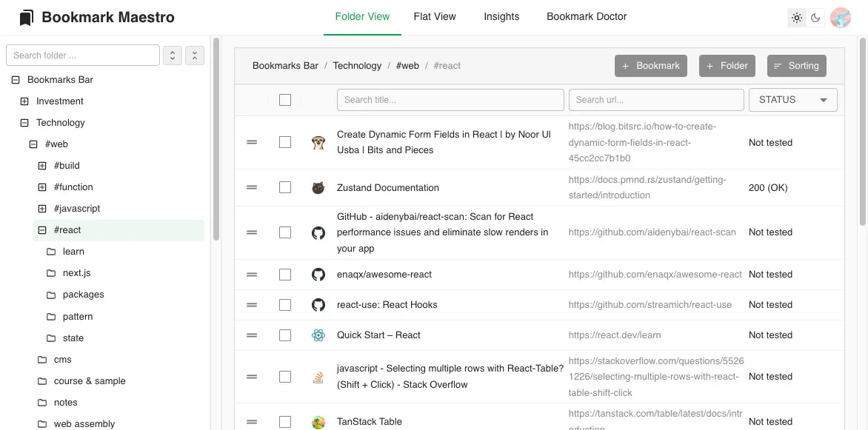
Task: Check the Zustand Documentation row checkbox
Action: coord(285,187)
